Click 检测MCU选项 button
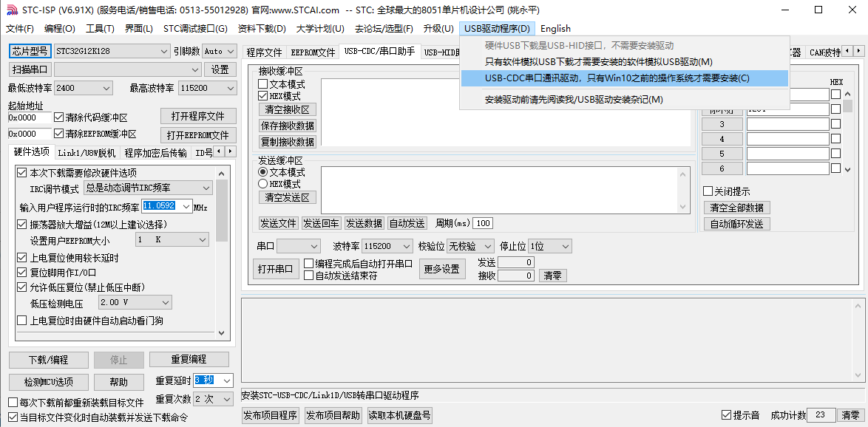868x427 pixels. click(48, 382)
